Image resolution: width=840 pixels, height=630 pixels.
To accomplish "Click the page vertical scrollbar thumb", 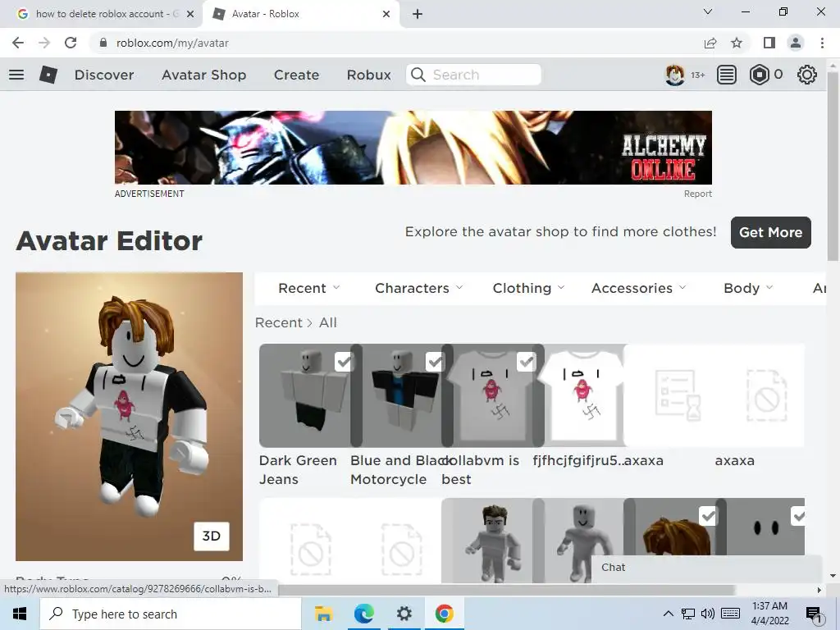I will tap(833, 166).
